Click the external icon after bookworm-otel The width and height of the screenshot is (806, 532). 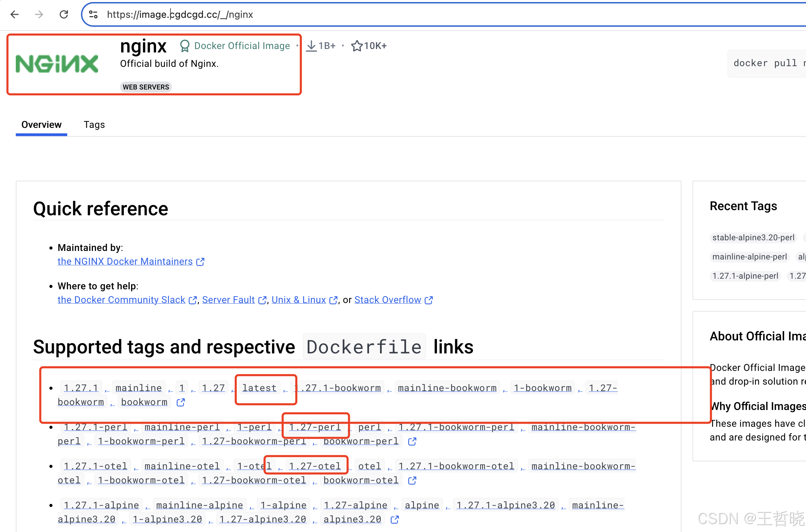(412, 481)
